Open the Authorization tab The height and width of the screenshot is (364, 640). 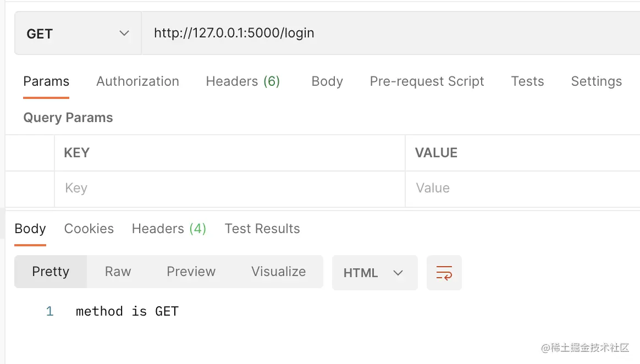(137, 81)
